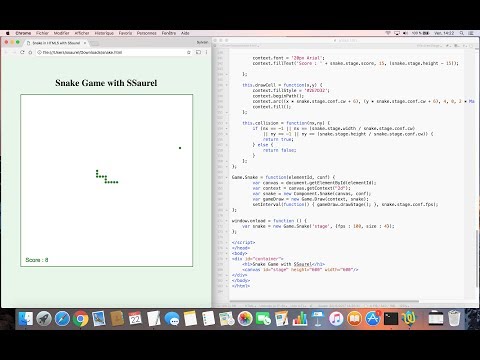Click the cast icon in Chrome toolbar

click(198, 52)
